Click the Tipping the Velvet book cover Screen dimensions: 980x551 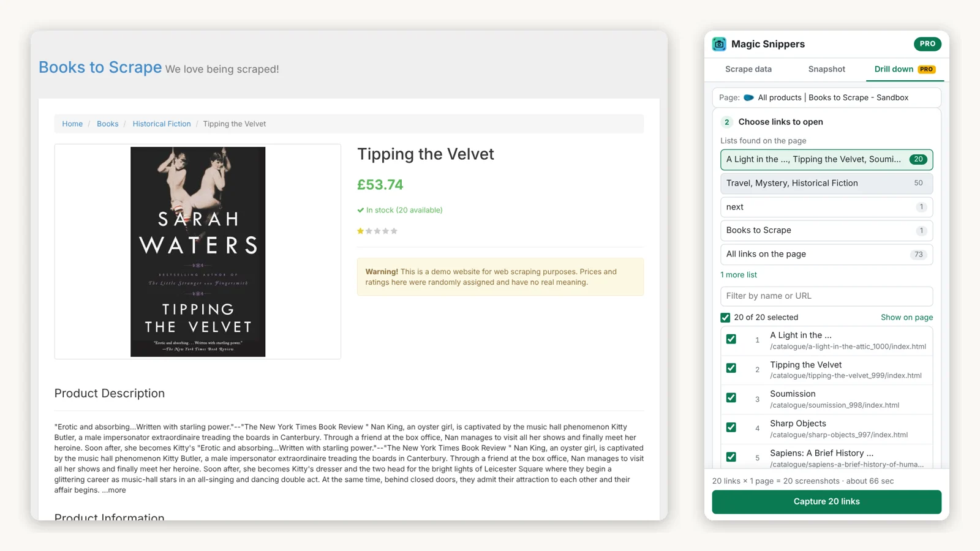coord(198,252)
